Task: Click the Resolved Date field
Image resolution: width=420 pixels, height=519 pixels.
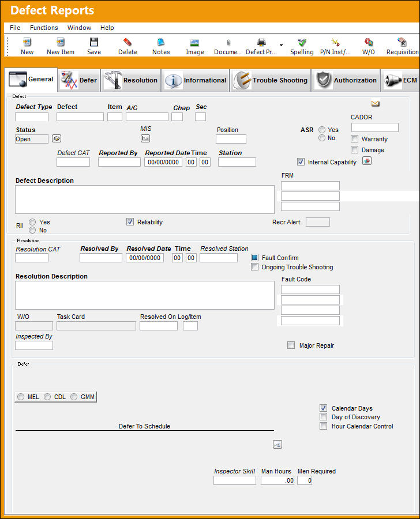Action: [x=144, y=258]
